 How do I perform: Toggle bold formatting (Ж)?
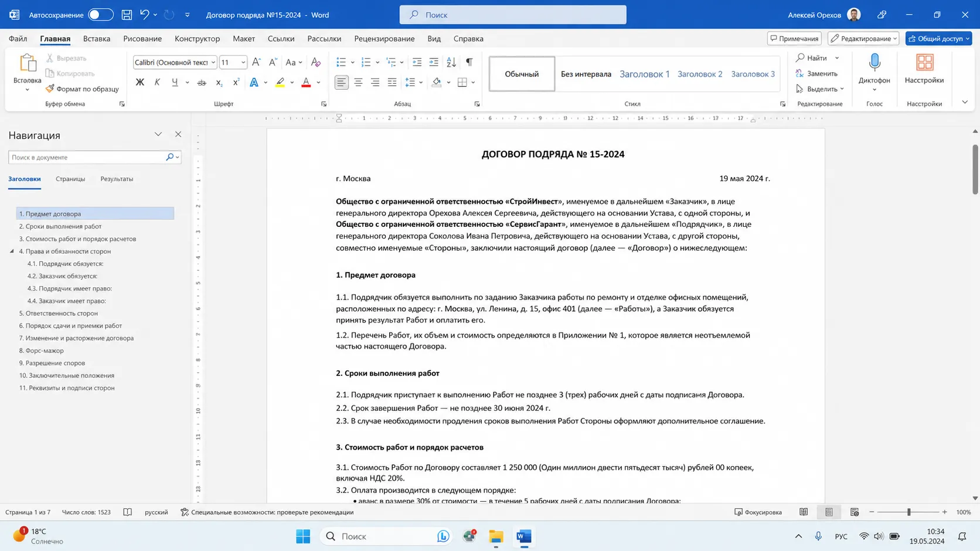139,83
